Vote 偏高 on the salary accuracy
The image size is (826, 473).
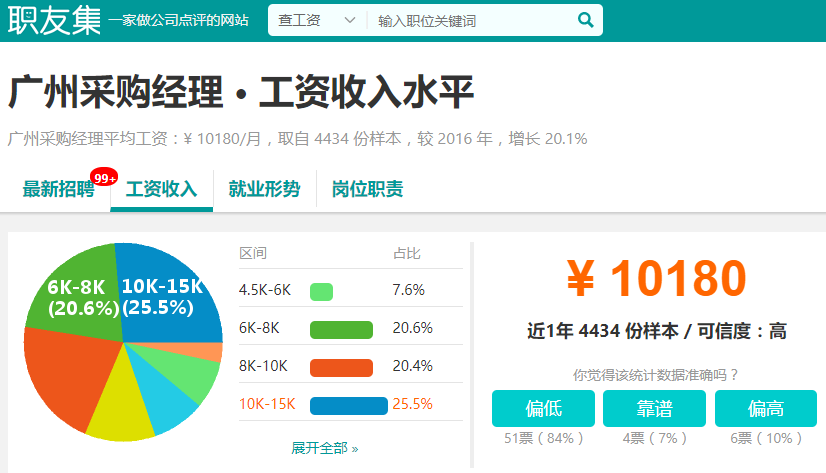pos(765,408)
